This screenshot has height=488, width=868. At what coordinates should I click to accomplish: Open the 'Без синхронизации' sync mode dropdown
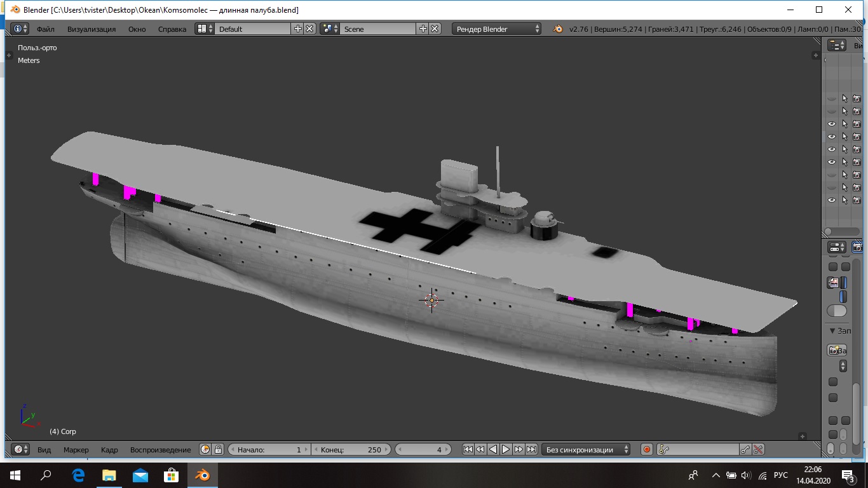tap(585, 449)
